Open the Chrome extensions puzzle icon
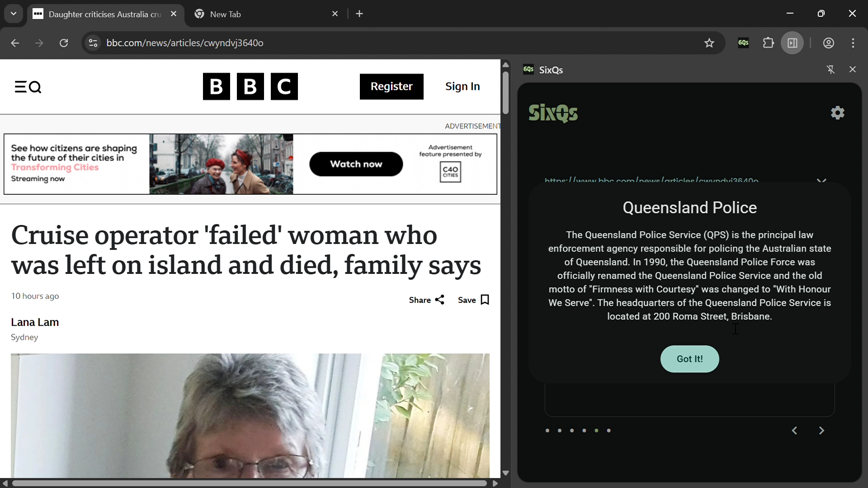 (x=769, y=43)
